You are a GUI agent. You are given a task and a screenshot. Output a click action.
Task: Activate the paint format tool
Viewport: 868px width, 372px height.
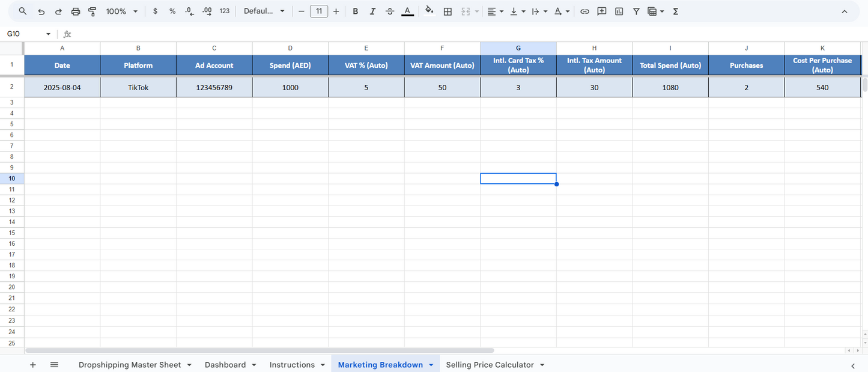click(93, 11)
